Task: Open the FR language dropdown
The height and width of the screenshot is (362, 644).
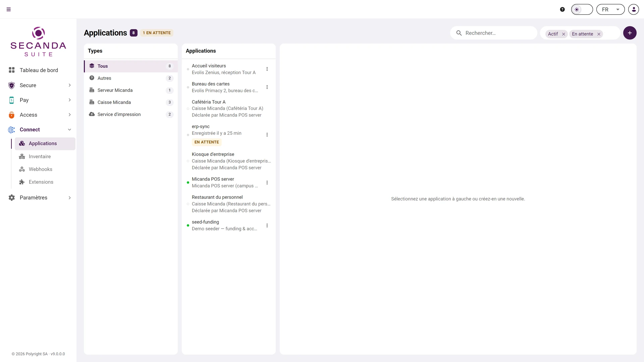Action: tap(610, 9)
